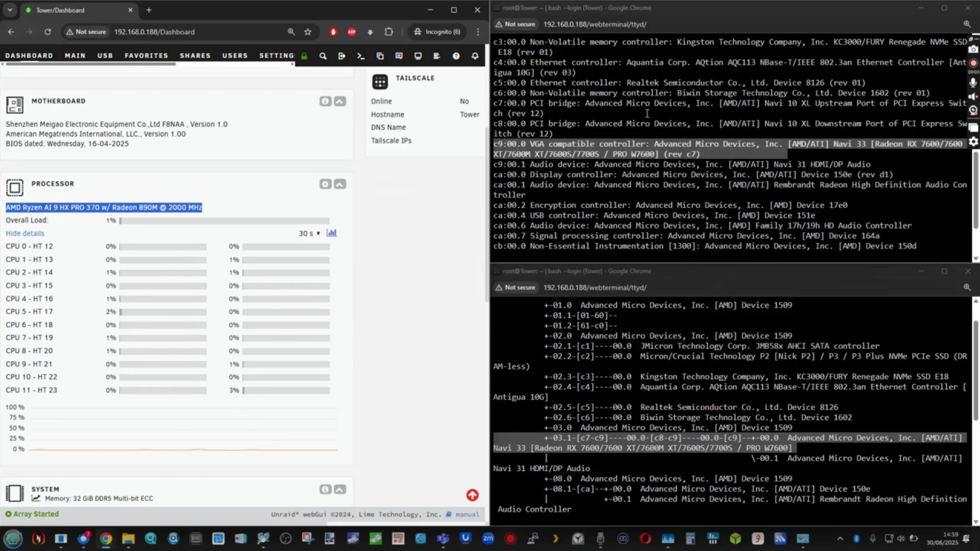The height and width of the screenshot is (551, 980).
Task: Open the Shares tab
Action: click(x=195, y=55)
